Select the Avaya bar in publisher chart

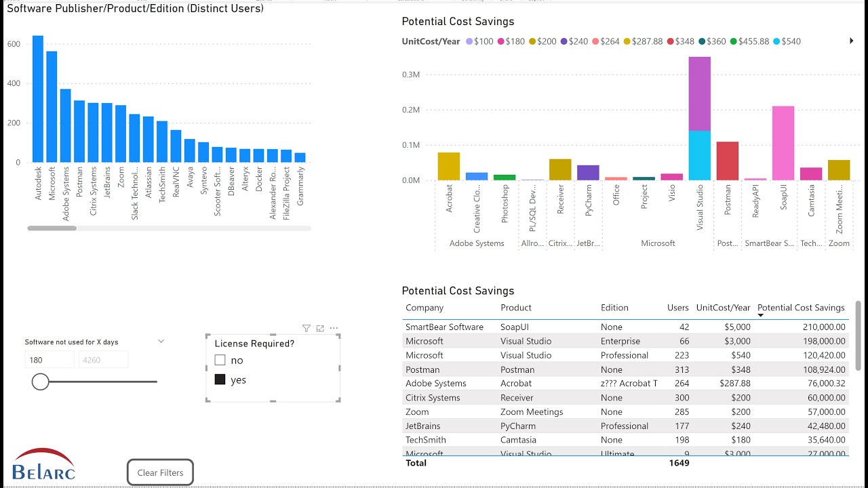[x=189, y=151]
